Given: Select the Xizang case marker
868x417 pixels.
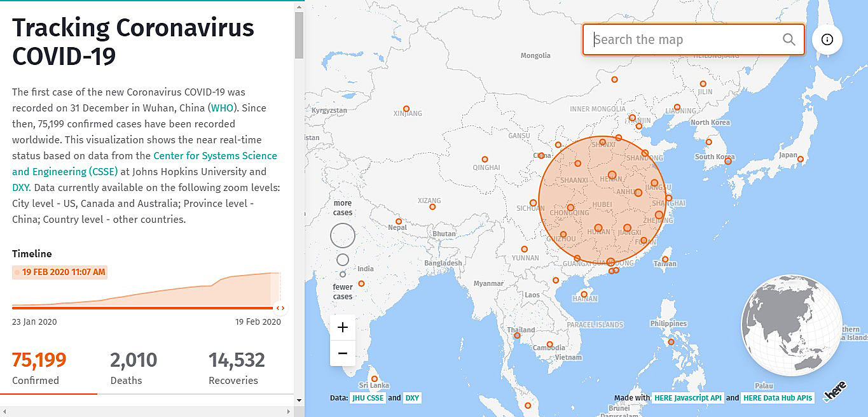Looking at the screenshot, I should pyautogui.click(x=432, y=206).
